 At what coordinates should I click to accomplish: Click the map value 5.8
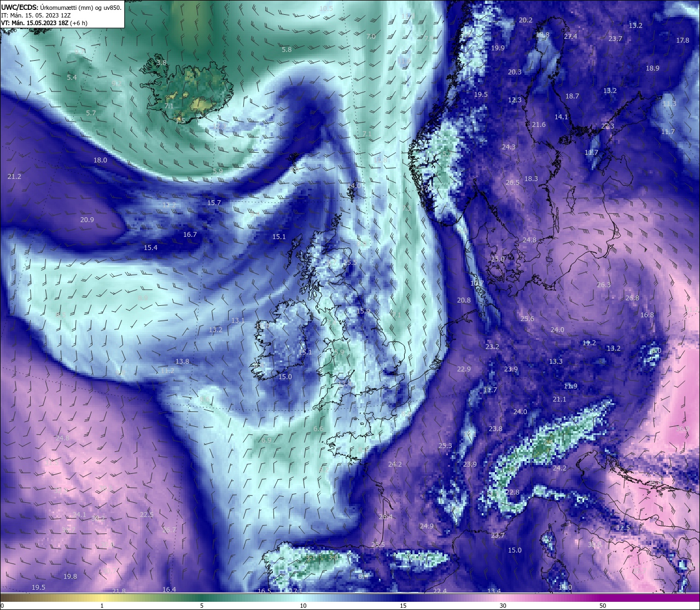click(x=287, y=49)
